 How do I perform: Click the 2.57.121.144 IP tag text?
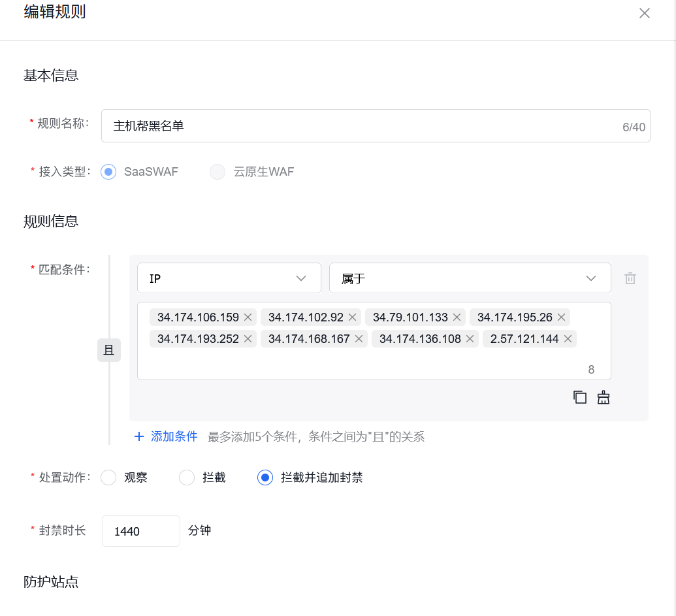tap(524, 339)
